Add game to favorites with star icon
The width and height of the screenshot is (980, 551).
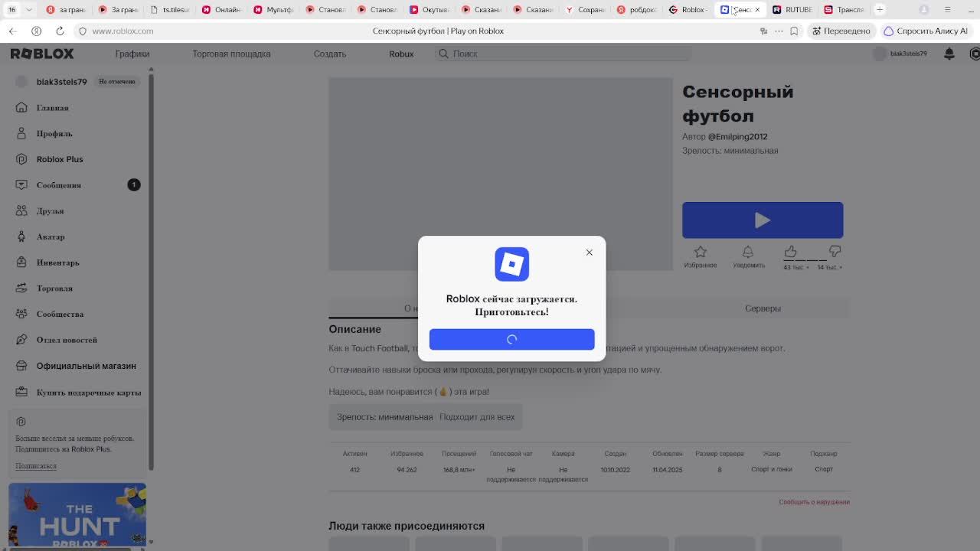point(700,252)
